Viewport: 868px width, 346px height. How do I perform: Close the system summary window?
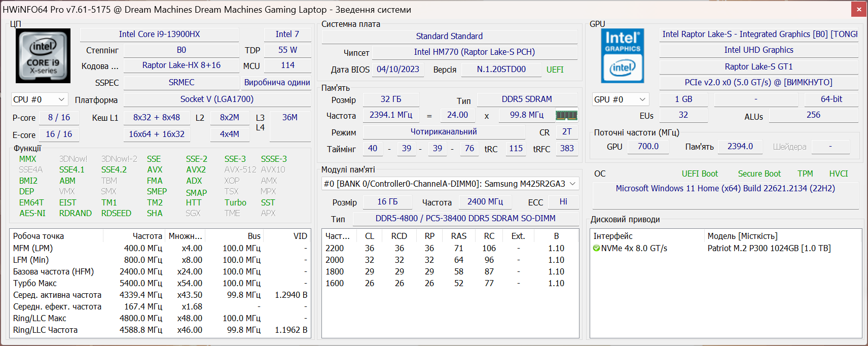pos(859,9)
